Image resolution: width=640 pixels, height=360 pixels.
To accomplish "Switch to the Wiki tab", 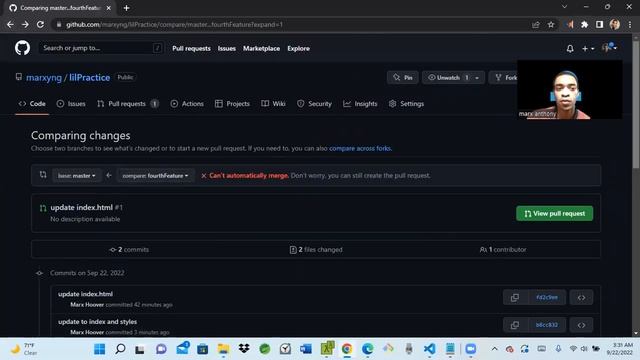I will 273,104.
